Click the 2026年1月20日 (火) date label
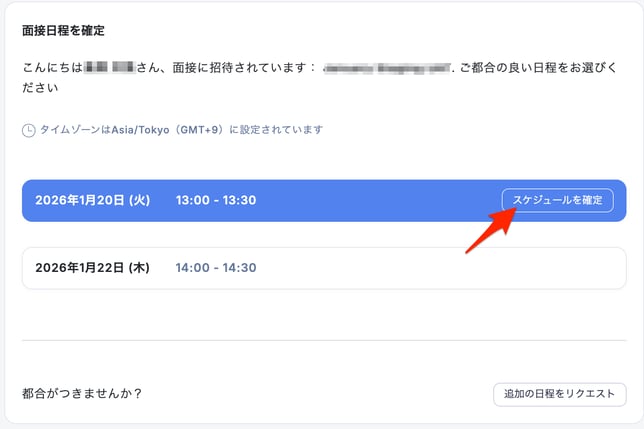 92,200
